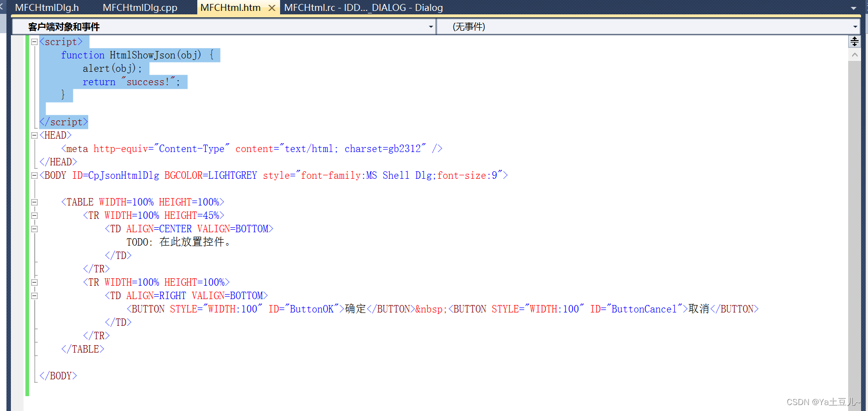Click the VALIGN=BOTTOM attribute in ALIGN=CENTER row
This screenshot has width=868, height=411.
coord(233,229)
